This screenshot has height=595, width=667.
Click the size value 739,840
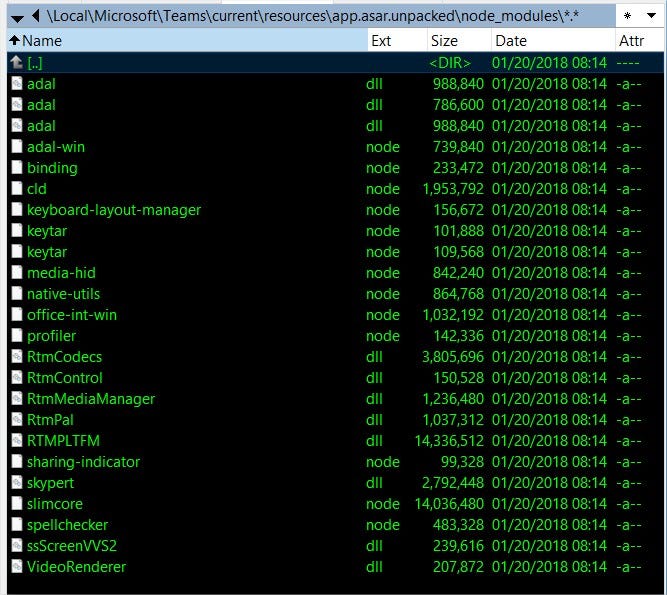458,146
